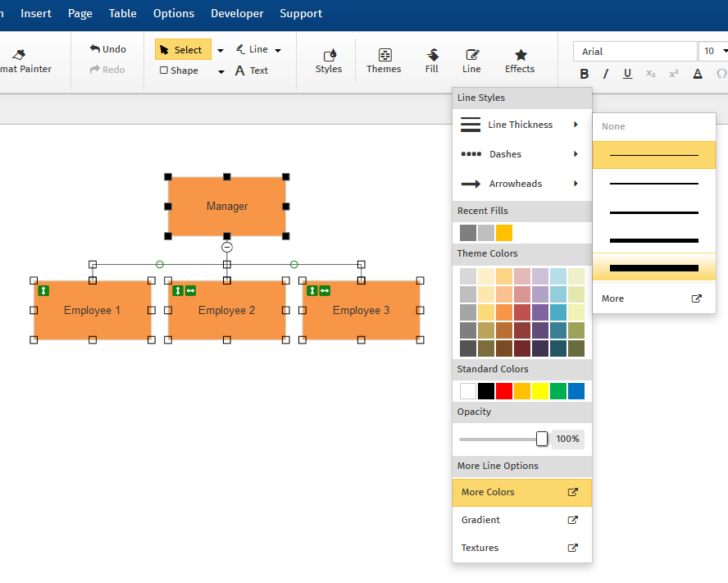Expand the Arrowheads submenu
This screenshot has height=583, width=728.
click(521, 184)
